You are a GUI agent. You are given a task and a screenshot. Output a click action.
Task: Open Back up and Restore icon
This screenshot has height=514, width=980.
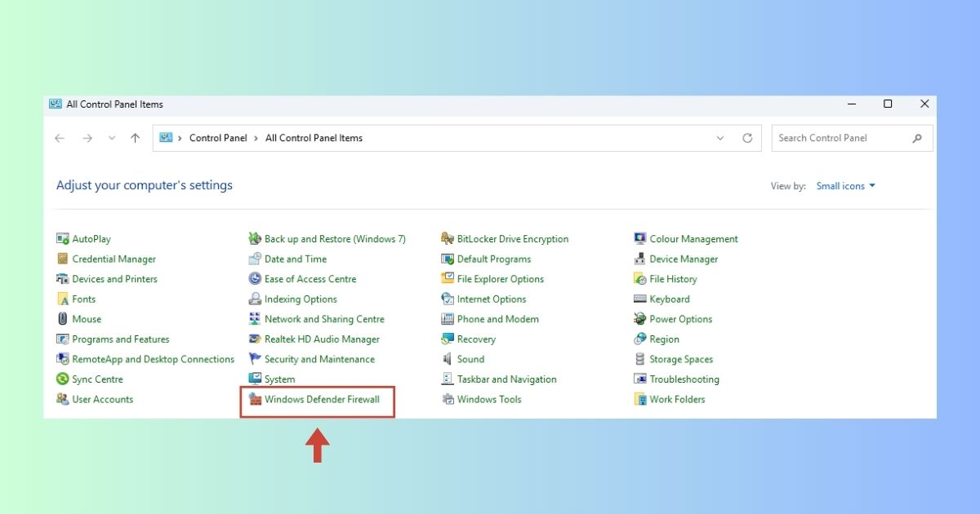(255, 239)
